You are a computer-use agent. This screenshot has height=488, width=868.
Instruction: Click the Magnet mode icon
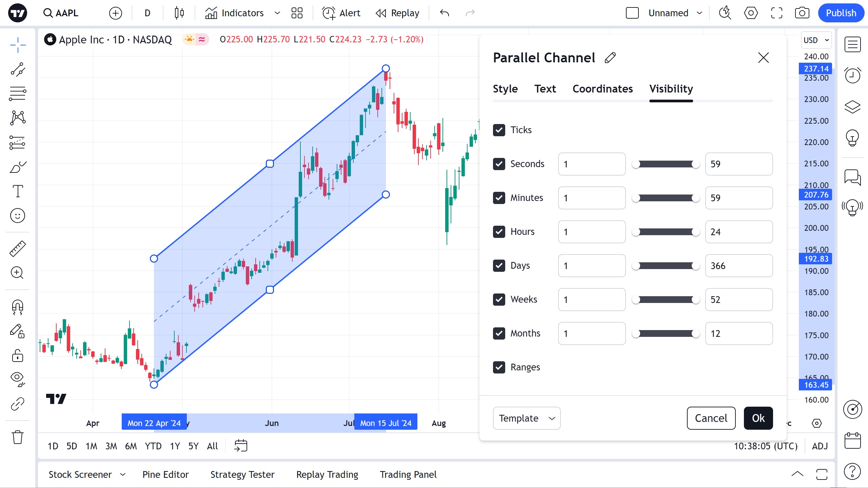tap(17, 307)
